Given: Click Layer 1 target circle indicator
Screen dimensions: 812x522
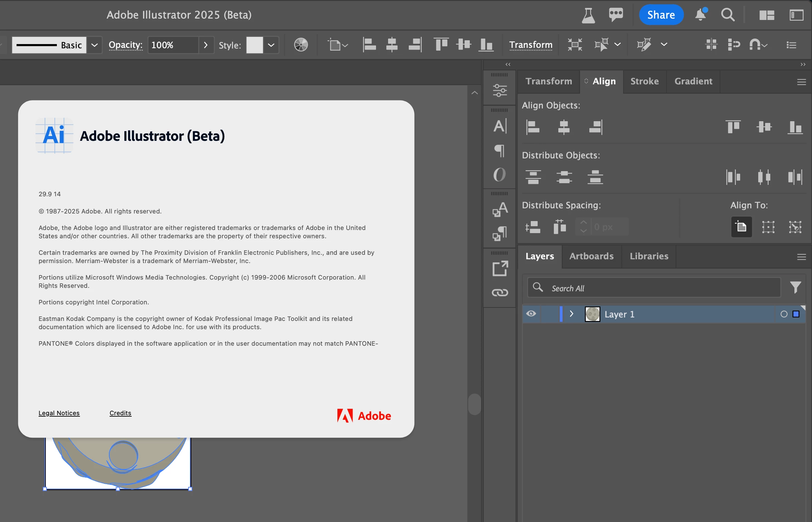Looking at the screenshot, I should [x=784, y=314].
